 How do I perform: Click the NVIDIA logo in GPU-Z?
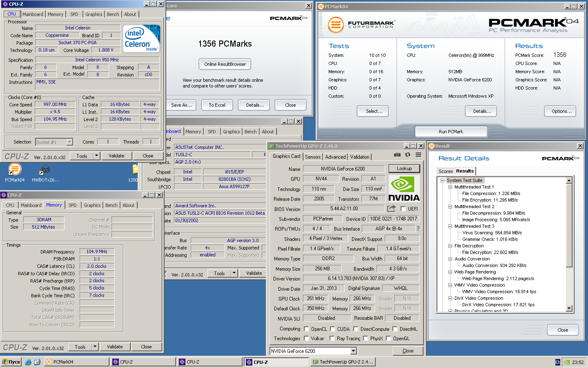[x=404, y=189]
